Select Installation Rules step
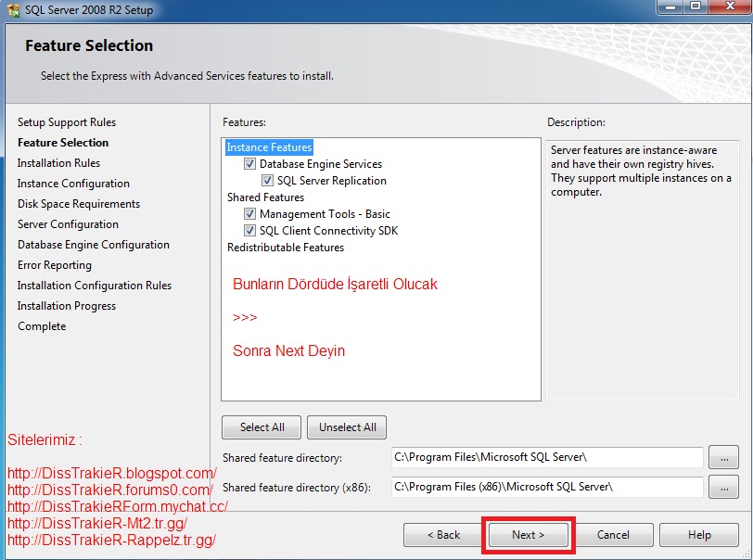 coord(58,163)
